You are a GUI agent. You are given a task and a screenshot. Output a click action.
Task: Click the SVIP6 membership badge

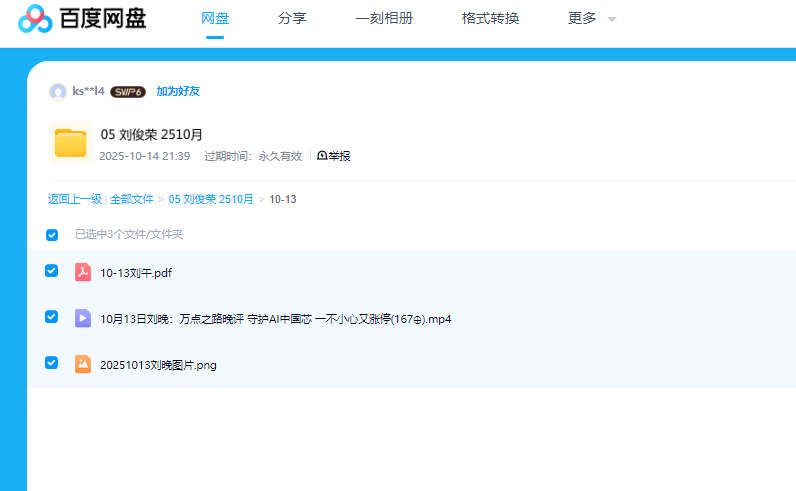[x=128, y=92]
